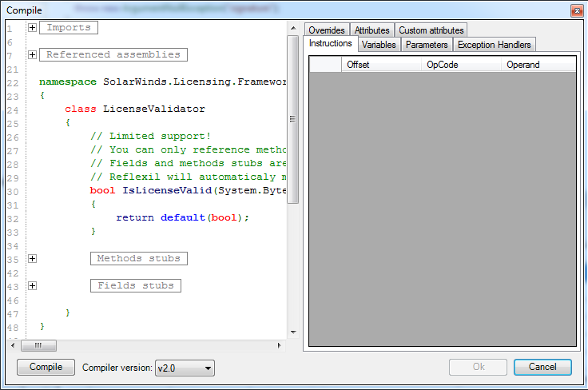Click the Compile button
The image size is (588, 390).
point(46,367)
